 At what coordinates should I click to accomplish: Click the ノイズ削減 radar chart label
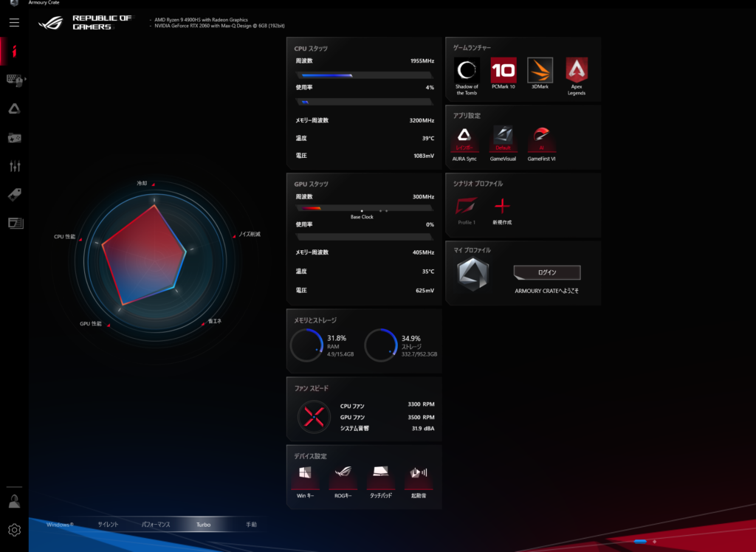coord(250,234)
